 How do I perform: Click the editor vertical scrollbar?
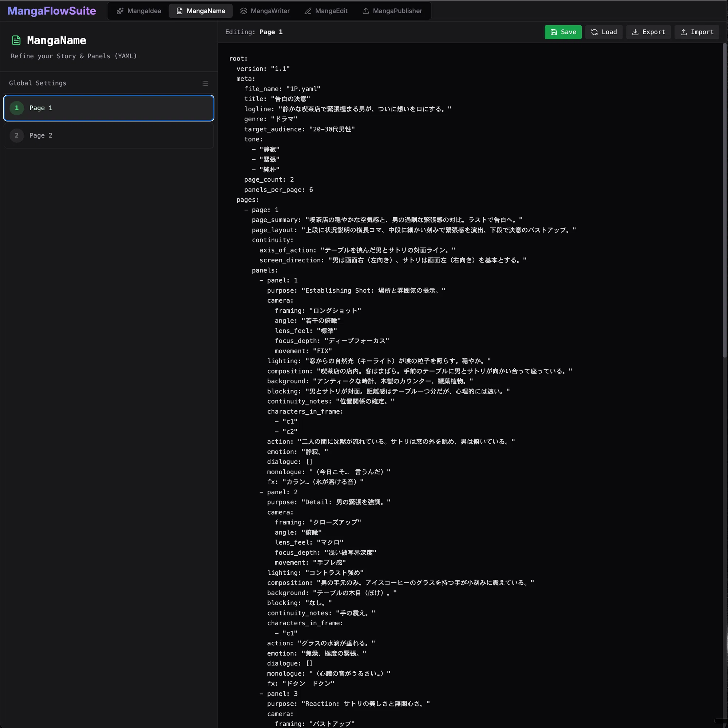coord(724,200)
